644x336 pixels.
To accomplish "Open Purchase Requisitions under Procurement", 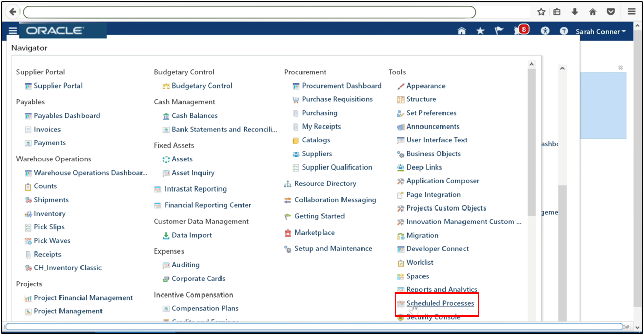I will 337,99.
